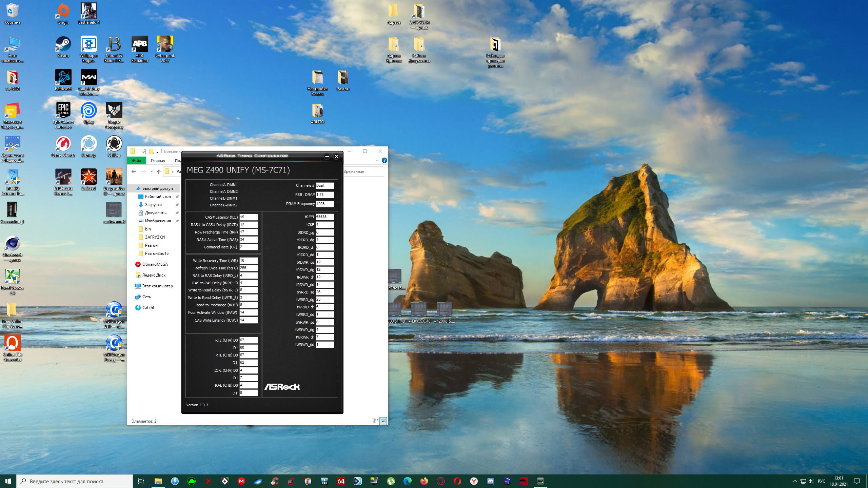The height and width of the screenshot is (488, 868).
Task: Launch Discord from the taskbar
Action: (490, 481)
